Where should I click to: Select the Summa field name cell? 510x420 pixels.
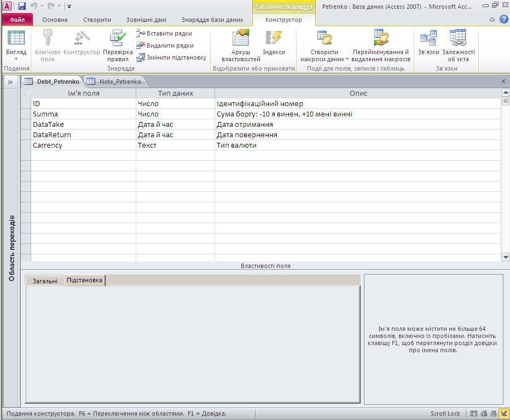click(x=83, y=114)
